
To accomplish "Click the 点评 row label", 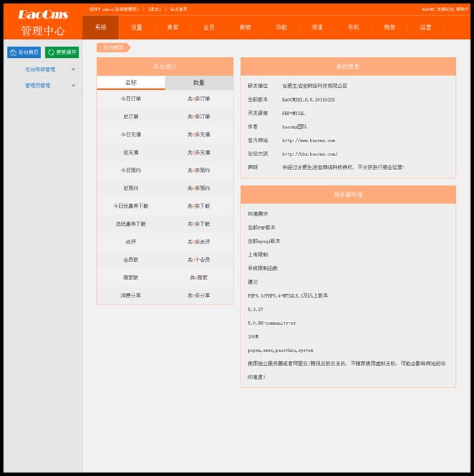I will coord(131,242).
